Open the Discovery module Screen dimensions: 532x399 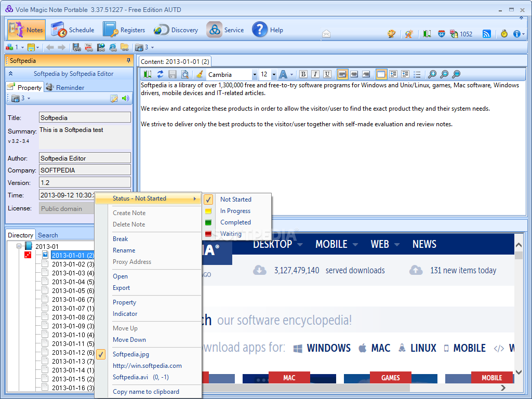(x=176, y=30)
